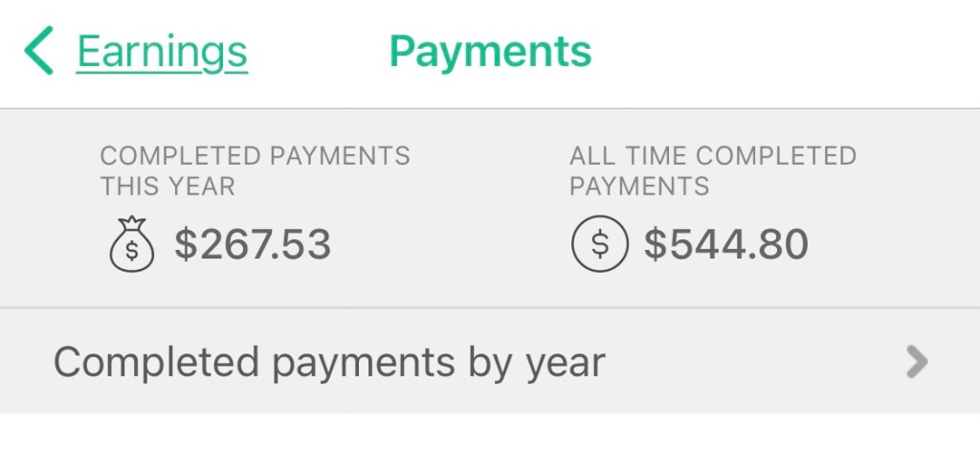Click the dollar symbol before 267.53
The width and height of the screenshot is (980, 451).
(x=185, y=245)
